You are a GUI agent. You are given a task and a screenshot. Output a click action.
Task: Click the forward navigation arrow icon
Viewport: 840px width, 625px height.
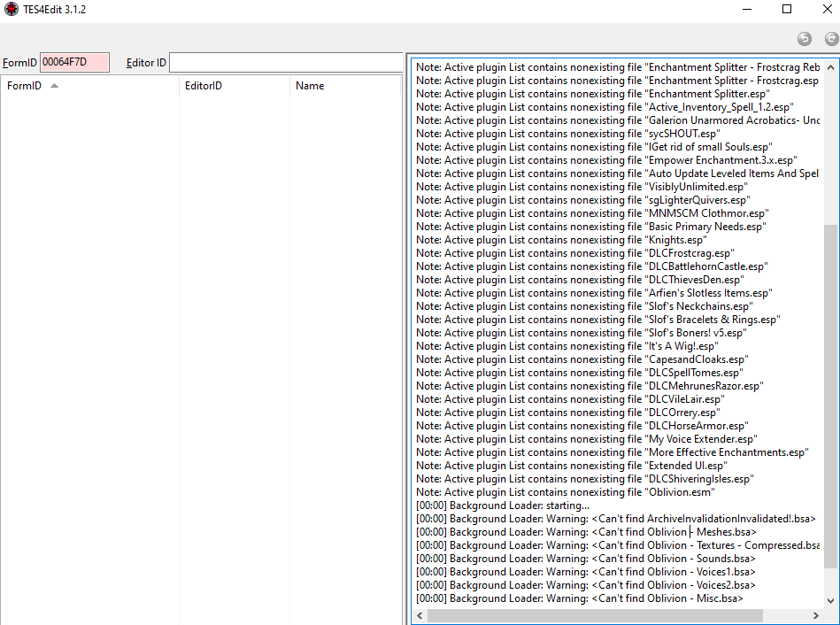[x=830, y=38]
